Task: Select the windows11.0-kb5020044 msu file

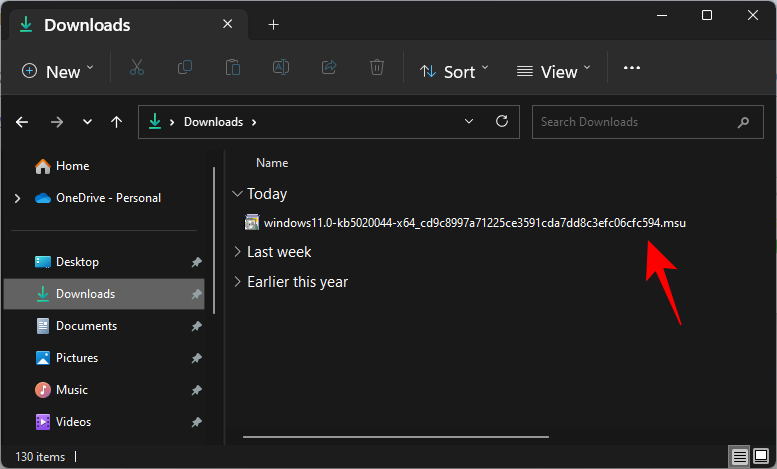Action: tap(465, 223)
